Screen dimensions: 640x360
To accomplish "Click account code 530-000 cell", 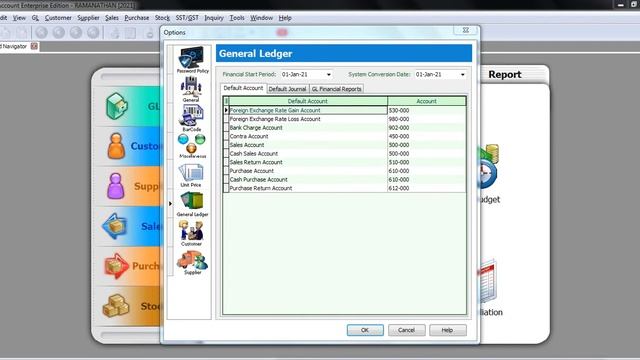I will [427, 110].
